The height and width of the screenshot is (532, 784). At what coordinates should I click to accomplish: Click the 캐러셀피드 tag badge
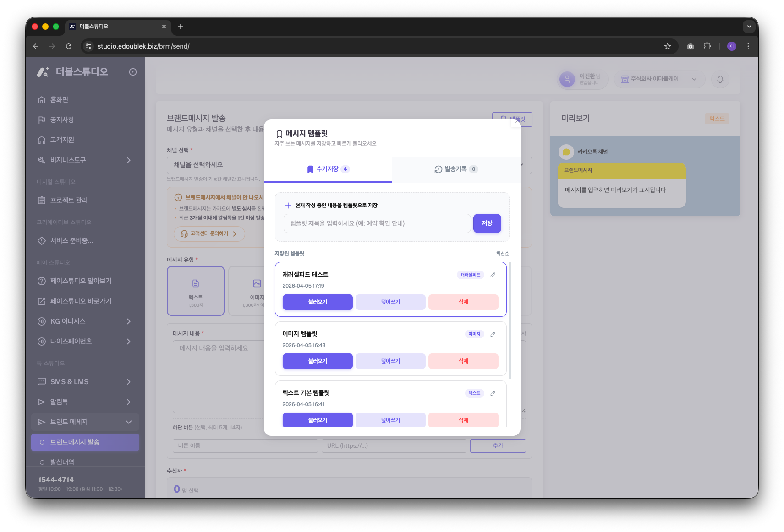tap(471, 275)
